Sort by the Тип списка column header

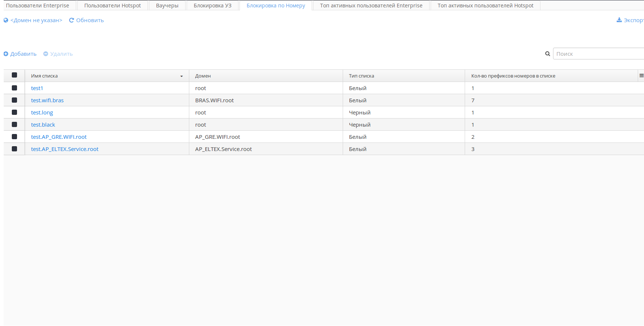point(361,76)
